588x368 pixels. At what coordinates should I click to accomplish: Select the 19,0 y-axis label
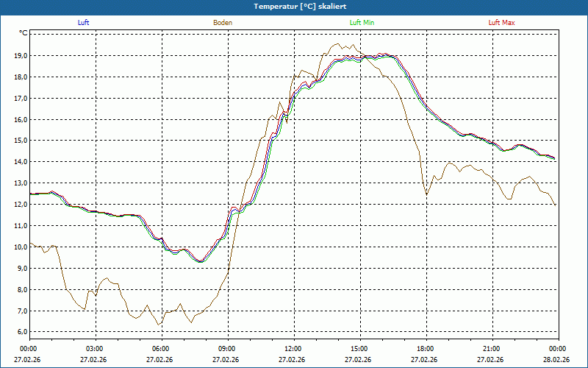point(19,56)
